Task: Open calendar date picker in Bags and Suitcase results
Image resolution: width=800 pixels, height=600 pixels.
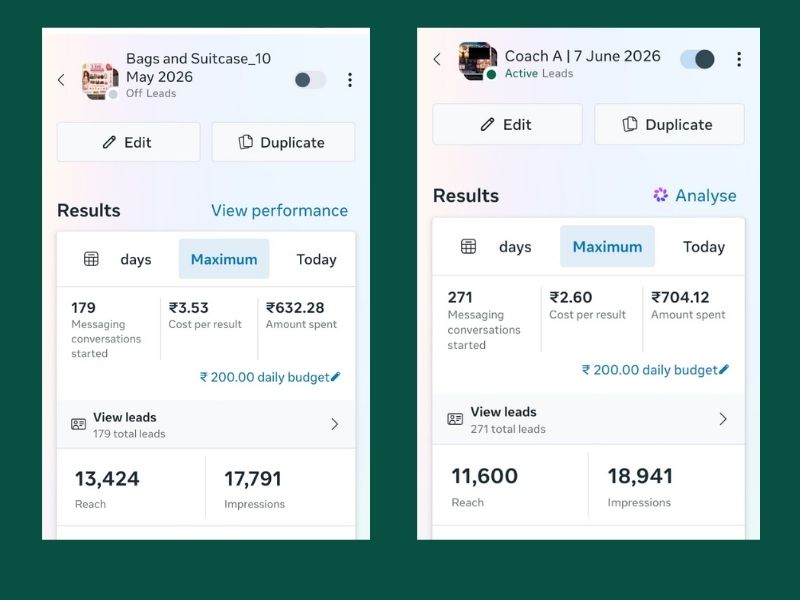Action: coord(91,259)
